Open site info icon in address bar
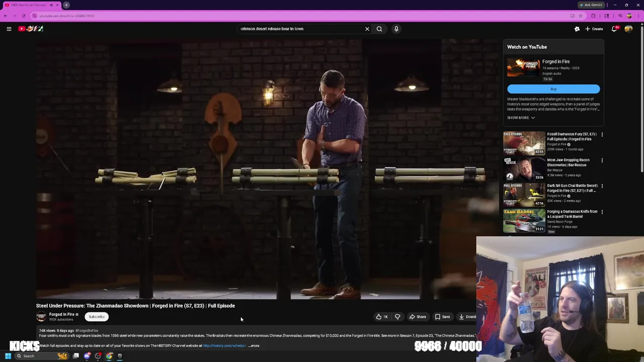644x362 pixels. pyautogui.click(x=35, y=16)
